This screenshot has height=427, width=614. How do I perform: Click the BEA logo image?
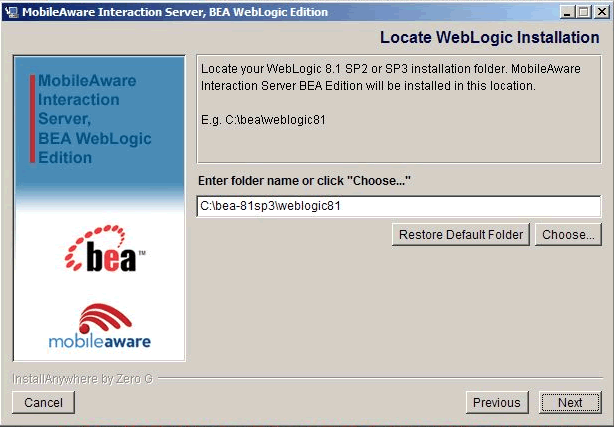pos(105,248)
